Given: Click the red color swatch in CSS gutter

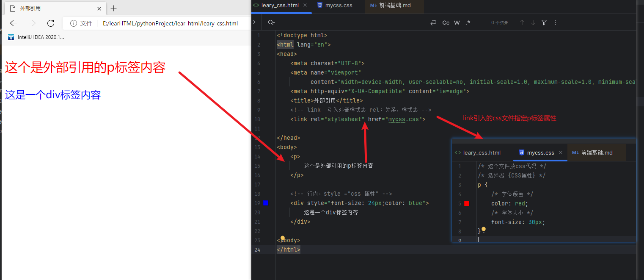Looking at the screenshot, I should point(467,203).
